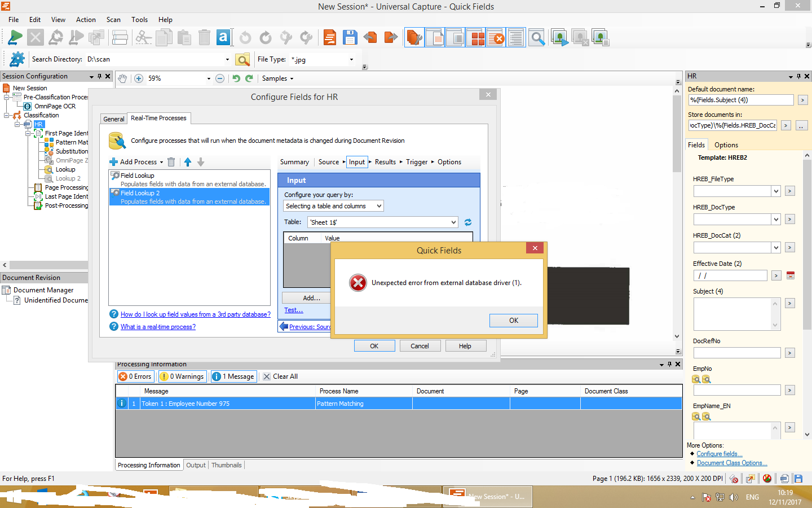Toggle the 1 Message filter
Image resolution: width=812 pixels, height=508 pixels.
(233, 376)
